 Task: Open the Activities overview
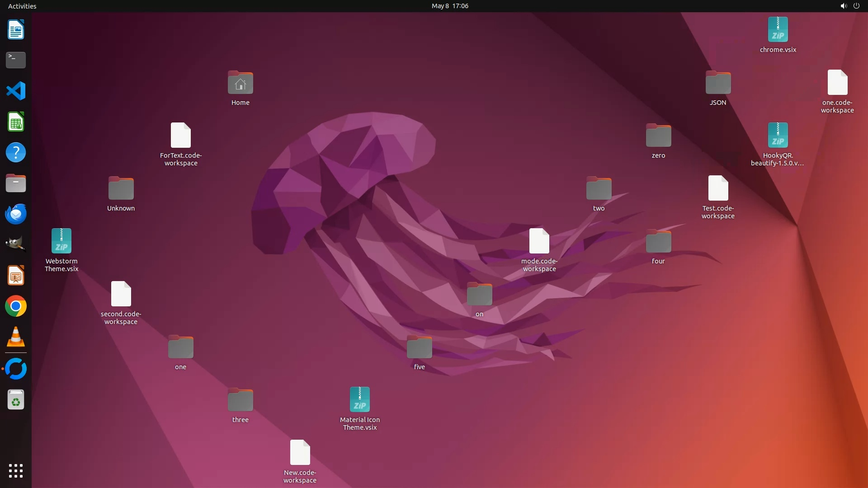(22, 6)
